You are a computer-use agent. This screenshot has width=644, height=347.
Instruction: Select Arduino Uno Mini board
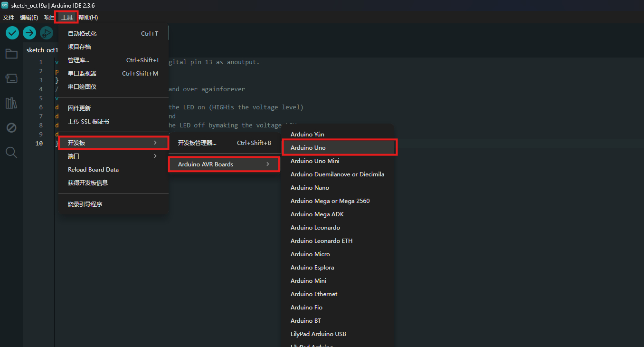338,161
